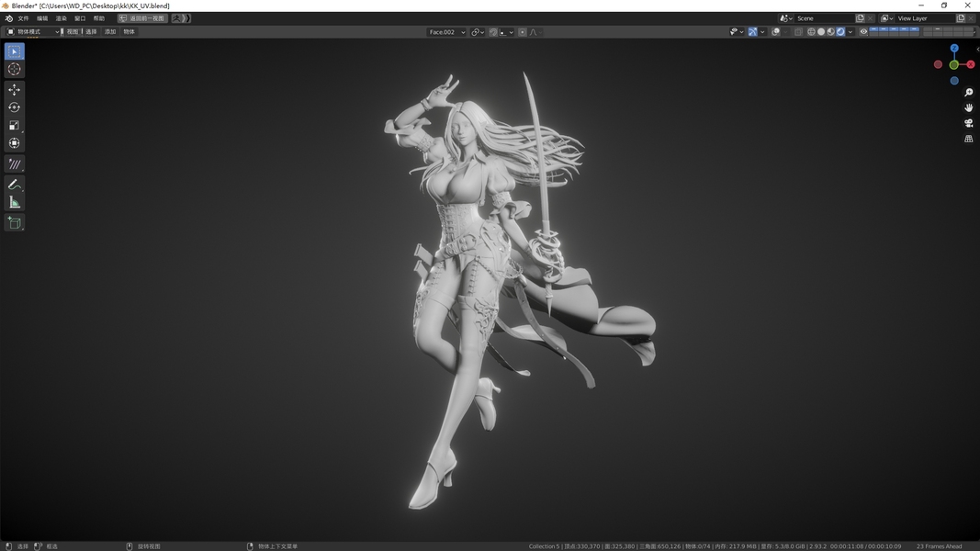Click the red X axis gizmo handle
980x551 pixels.
click(971, 64)
